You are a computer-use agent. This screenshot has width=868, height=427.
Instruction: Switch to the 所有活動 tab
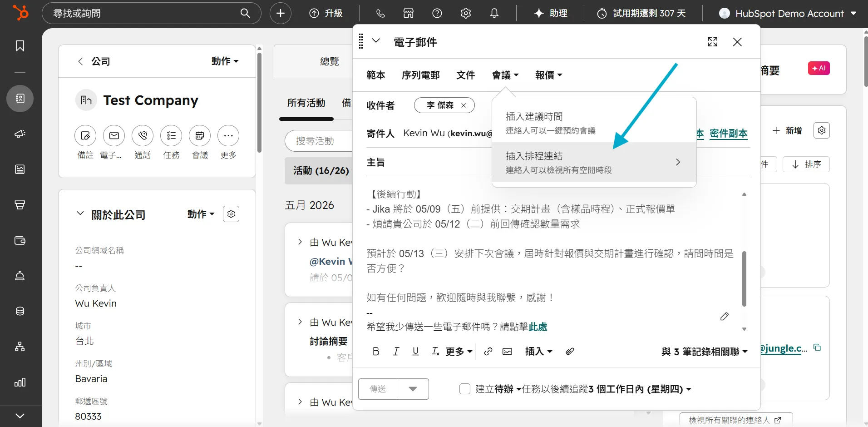pyautogui.click(x=306, y=103)
